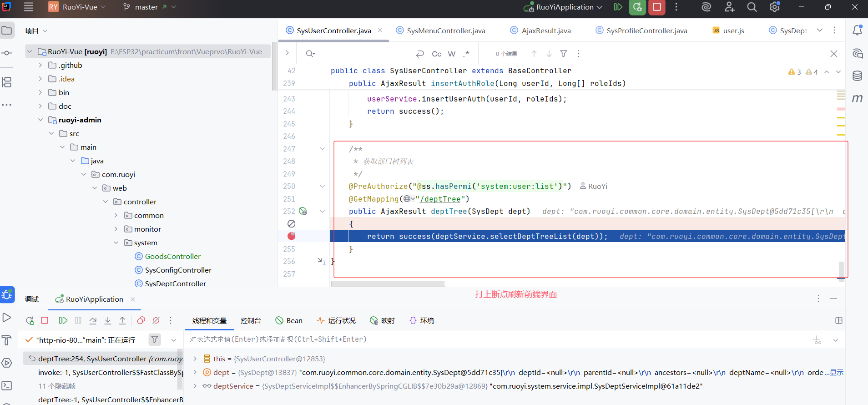Click the editor horizontal scrollbar
The width and height of the screenshot is (868, 405).
pyautogui.click(x=388, y=283)
